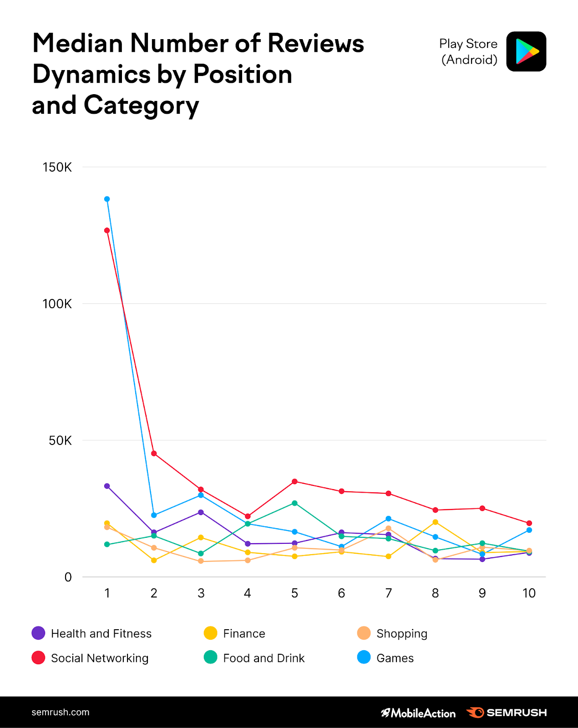Select the Food and Drink green dot
Image resolution: width=578 pixels, height=728 pixels.
tap(211, 657)
